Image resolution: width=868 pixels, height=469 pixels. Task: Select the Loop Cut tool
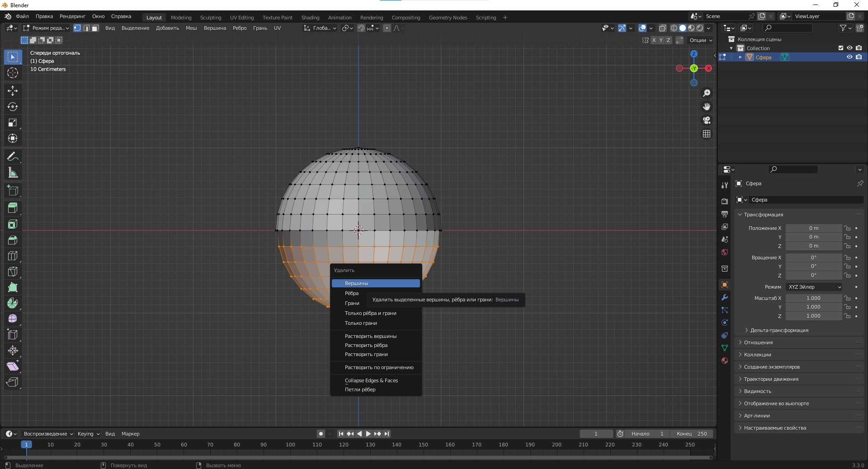click(x=13, y=256)
